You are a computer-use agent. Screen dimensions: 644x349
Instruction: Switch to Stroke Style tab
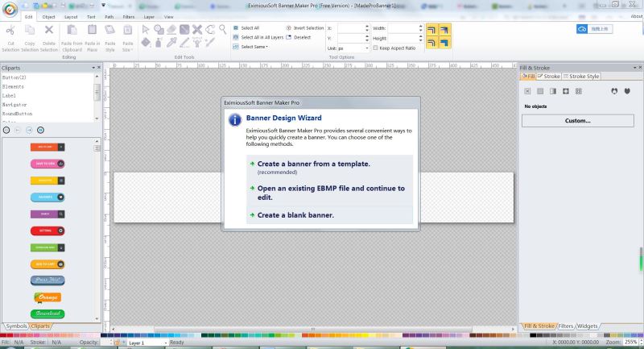pos(581,76)
